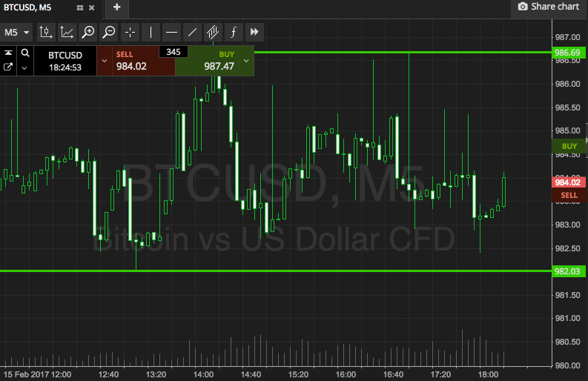This screenshot has width=588, height=381.
Task: Open the M5 timeframe dropdown
Action: coord(16,32)
